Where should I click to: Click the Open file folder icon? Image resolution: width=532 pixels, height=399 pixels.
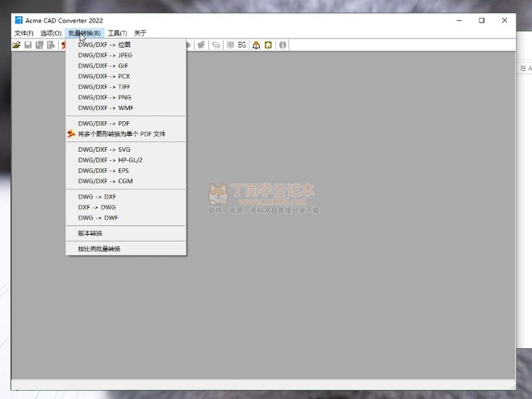pyautogui.click(x=16, y=44)
